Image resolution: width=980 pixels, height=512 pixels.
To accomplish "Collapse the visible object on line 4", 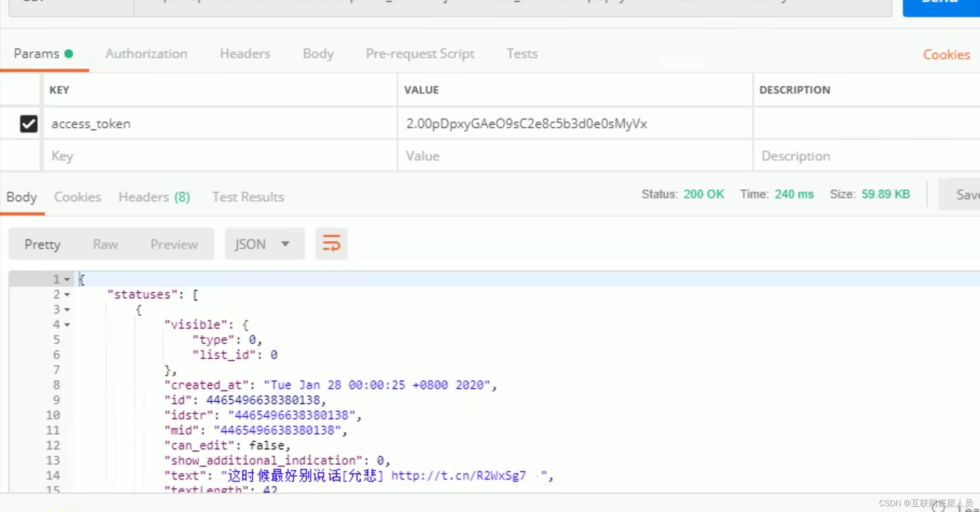I will click(67, 325).
